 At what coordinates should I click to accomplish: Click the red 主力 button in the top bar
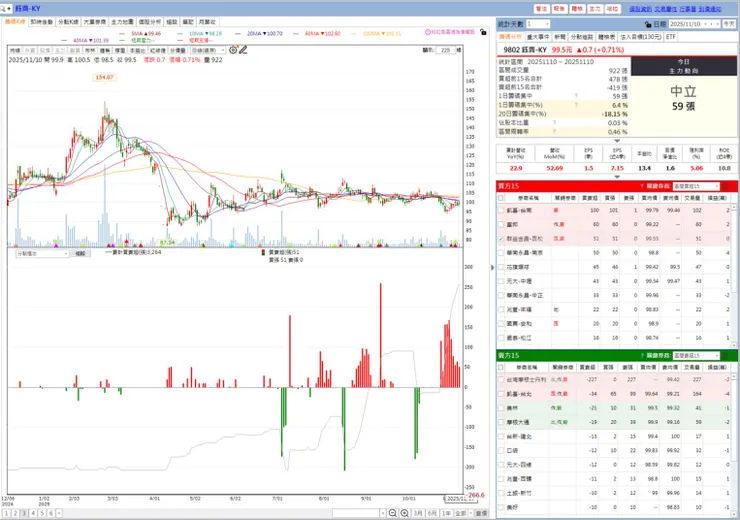595,9
